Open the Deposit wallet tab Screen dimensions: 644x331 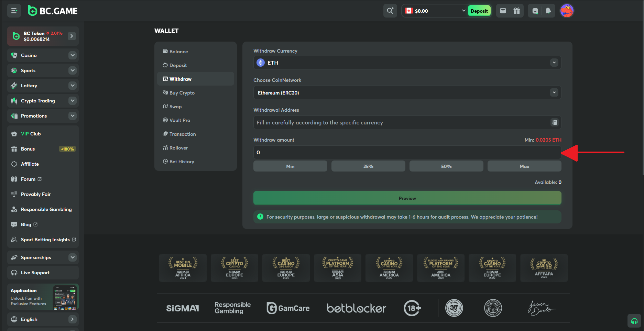[x=196, y=65]
